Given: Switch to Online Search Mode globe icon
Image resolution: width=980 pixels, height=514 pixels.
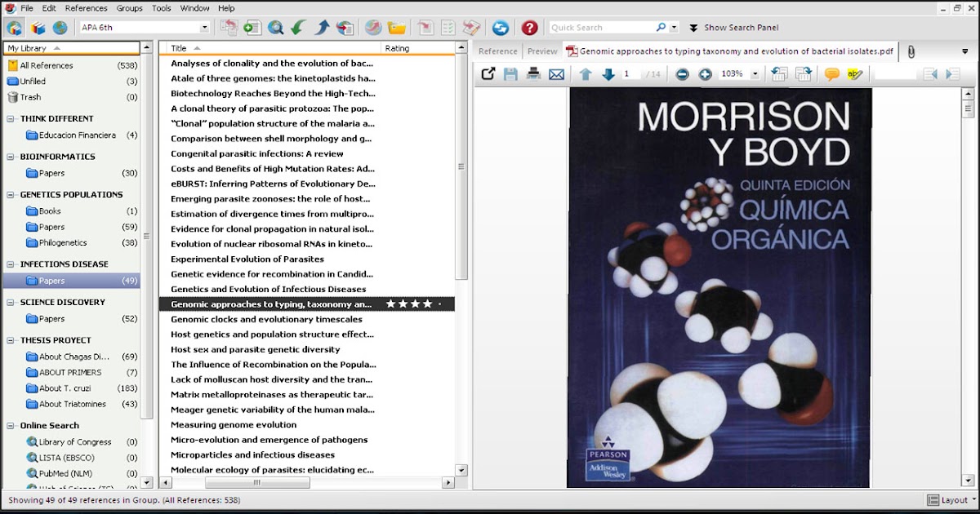Looking at the screenshot, I should pyautogui.click(x=60, y=28).
